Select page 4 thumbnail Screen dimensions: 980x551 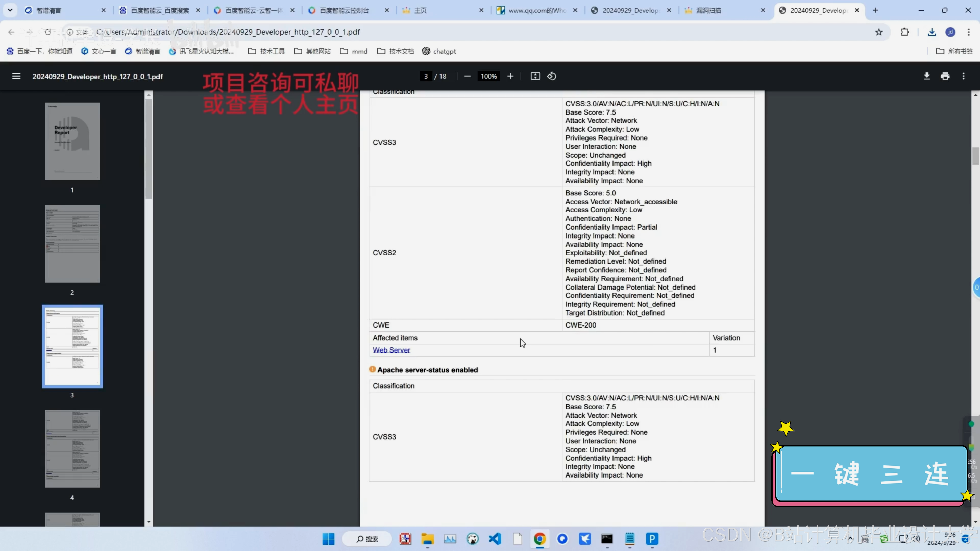point(72,449)
